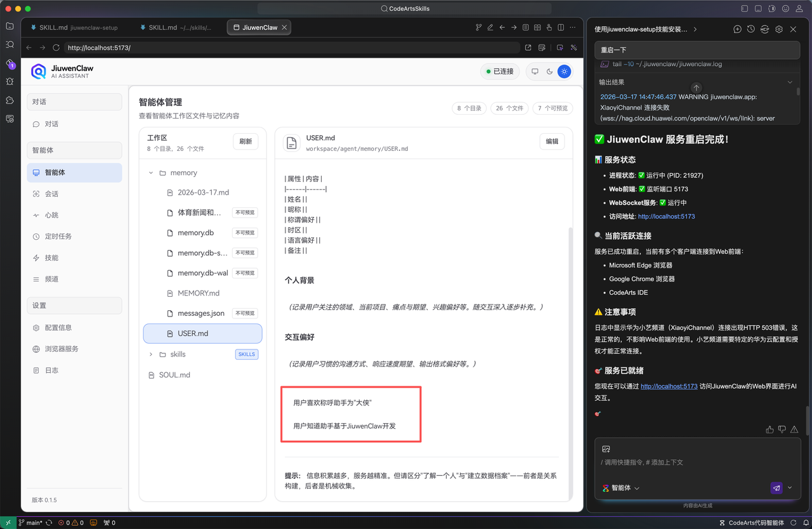Open 频道 in the sidebar
Image resolution: width=812 pixels, height=529 pixels.
[74, 279]
